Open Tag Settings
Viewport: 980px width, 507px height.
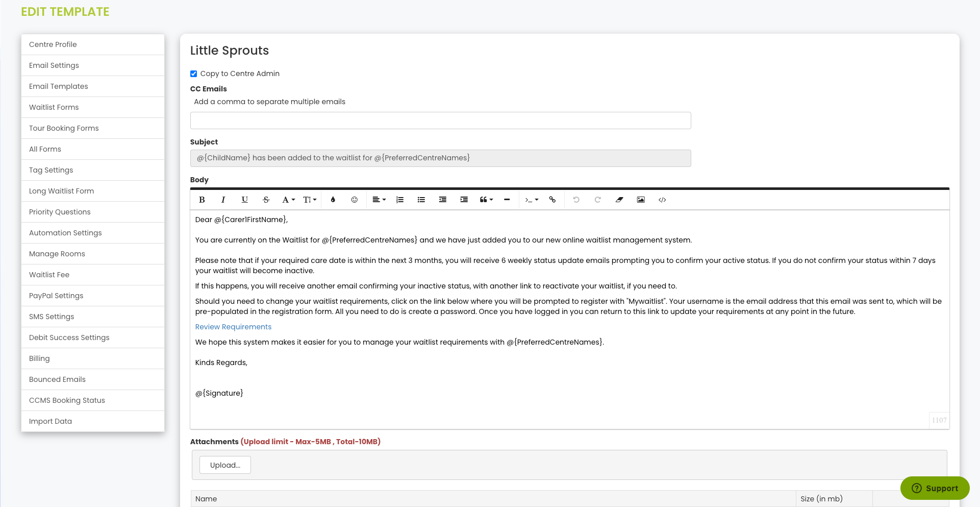click(93, 170)
